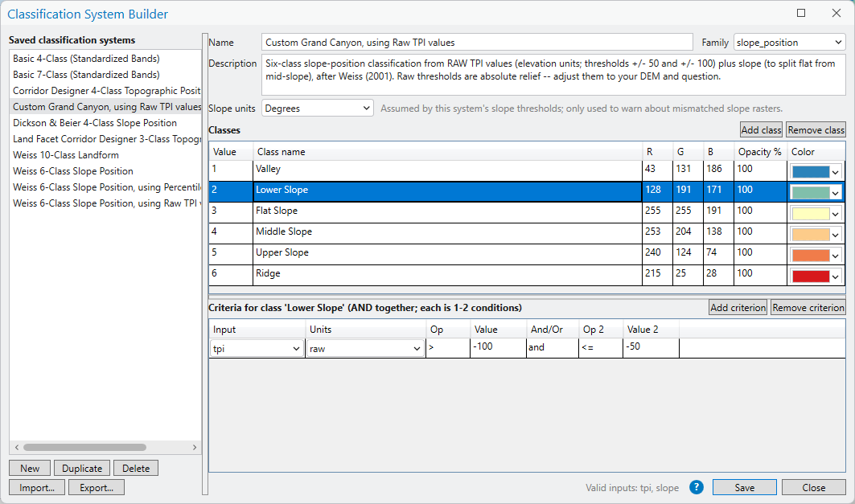The height and width of the screenshot is (504, 855).
Task: Select Custom Grand Canyon saved system
Action: click(105, 107)
